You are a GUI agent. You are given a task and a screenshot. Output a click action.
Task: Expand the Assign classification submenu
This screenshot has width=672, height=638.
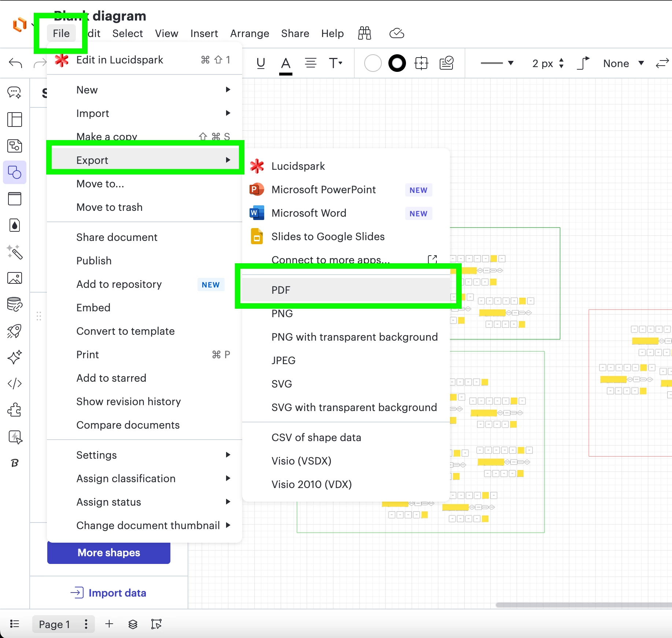point(144,478)
